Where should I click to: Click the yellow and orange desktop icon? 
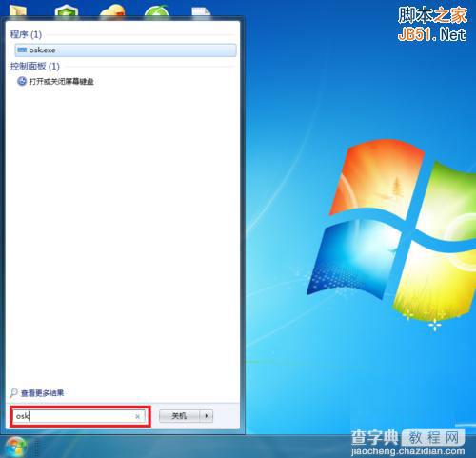click(112, 10)
